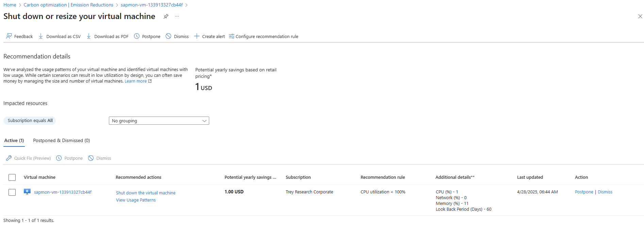
Task: Download recommendations as CSV
Action: click(x=60, y=36)
